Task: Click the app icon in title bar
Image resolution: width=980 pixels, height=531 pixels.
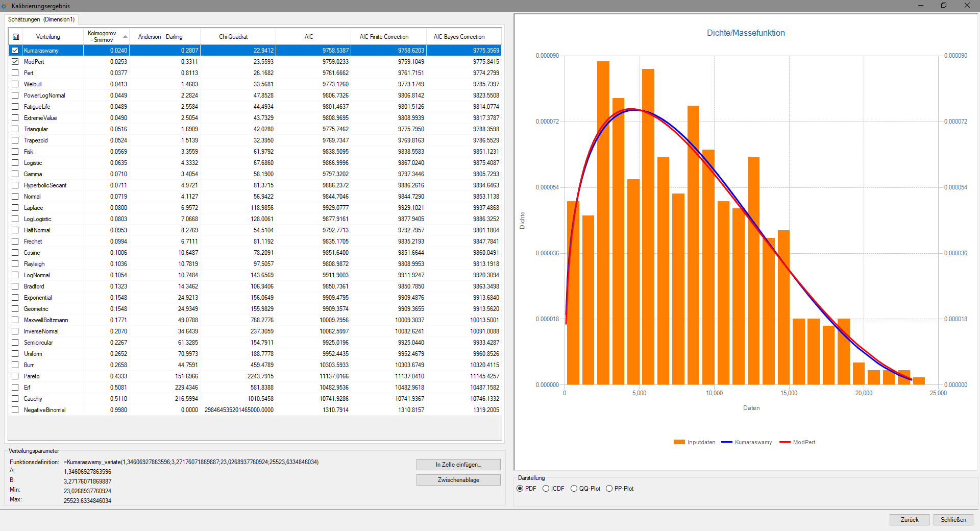Action: tap(5, 6)
